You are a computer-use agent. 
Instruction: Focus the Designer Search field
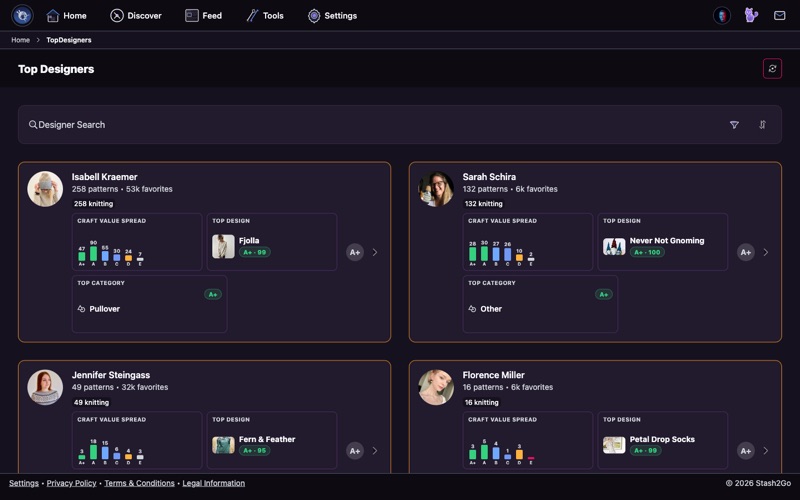[399, 124]
